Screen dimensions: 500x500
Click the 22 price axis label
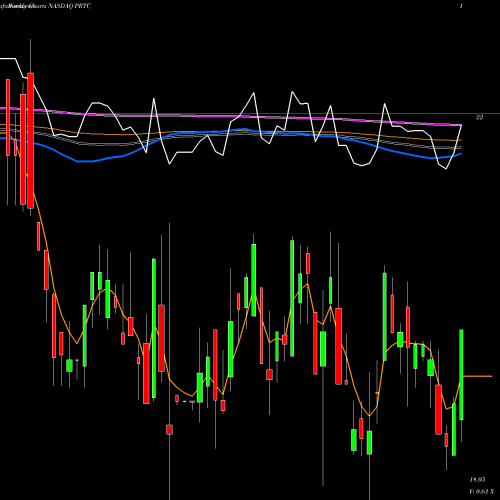[479, 117]
